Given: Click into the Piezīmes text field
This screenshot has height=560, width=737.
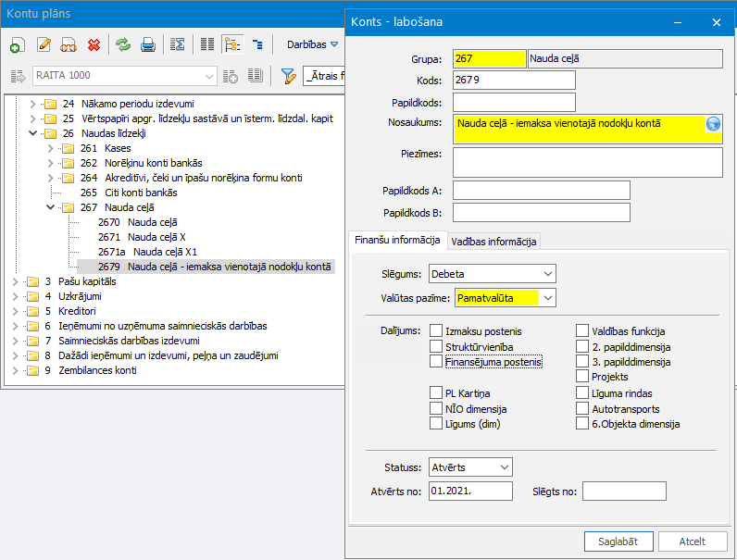Looking at the screenshot, I should click(587, 162).
